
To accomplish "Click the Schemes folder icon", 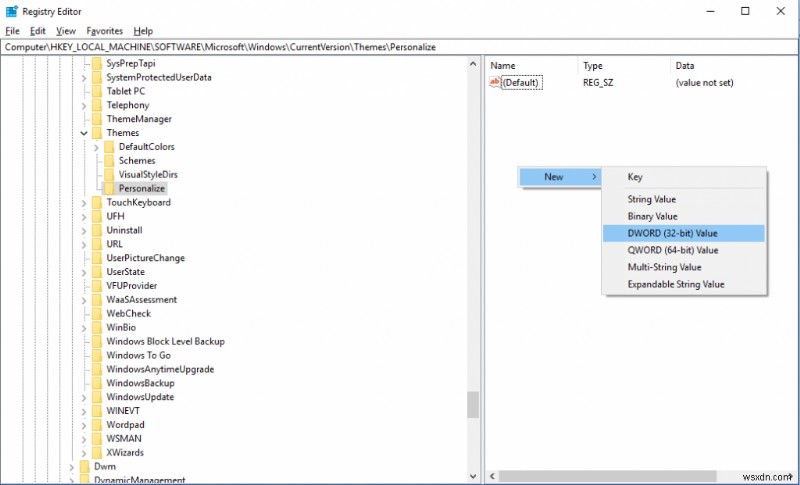I will coord(109,161).
